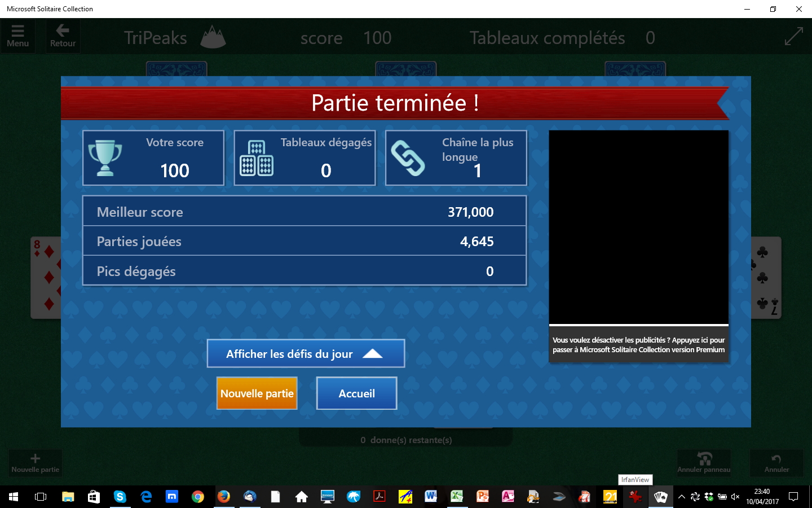This screenshot has width=812, height=508.
Task: Click the Premium ad-removal link text
Action: pyautogui.click(x=638, y=345)
